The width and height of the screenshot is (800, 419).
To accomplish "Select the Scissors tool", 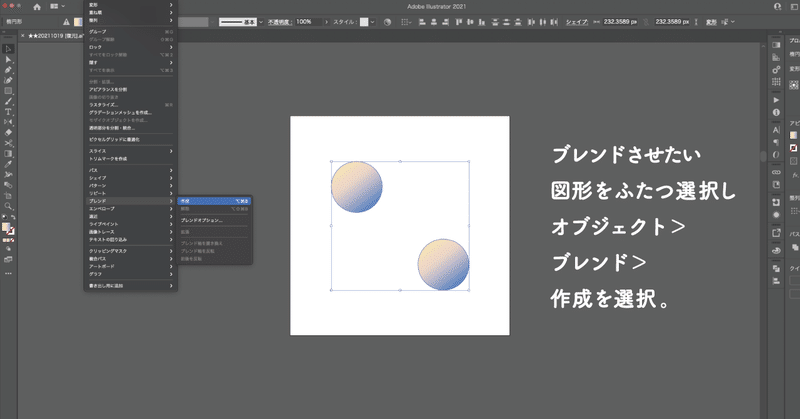I will click(8, 143).
